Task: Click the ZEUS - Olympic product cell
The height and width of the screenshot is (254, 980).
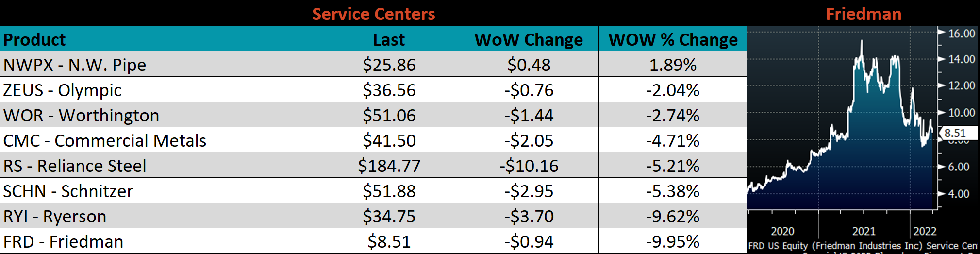Action: click(63, 90)
